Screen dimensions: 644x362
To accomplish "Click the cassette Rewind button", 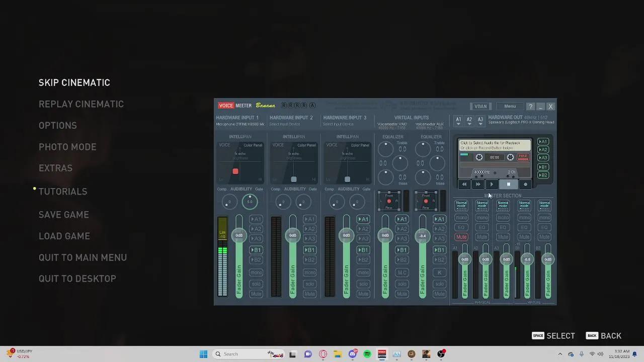I will click(x=464, y=185).
